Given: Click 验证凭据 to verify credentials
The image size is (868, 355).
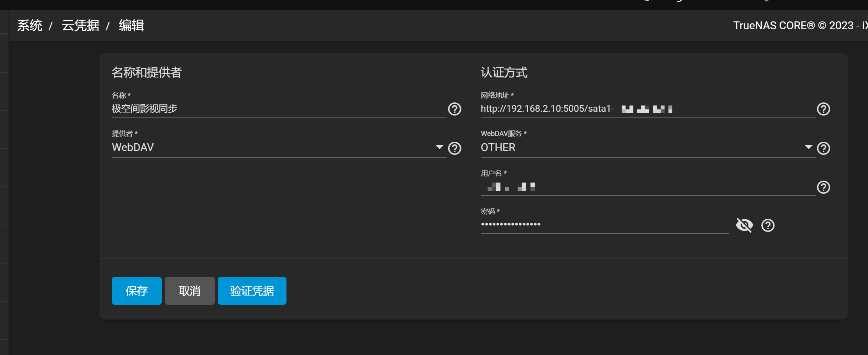Looking at the screenshot, I should click(x=252, y=291).
